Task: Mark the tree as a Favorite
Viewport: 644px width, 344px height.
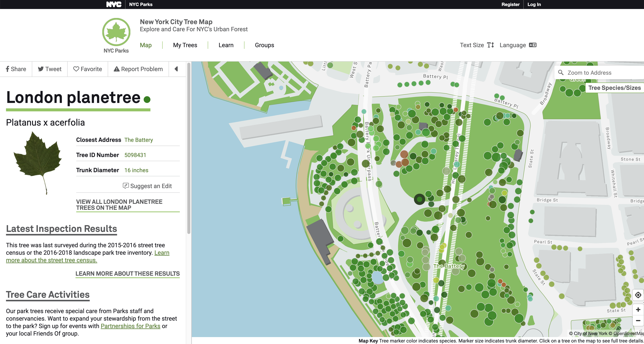Action: [87, 69]
